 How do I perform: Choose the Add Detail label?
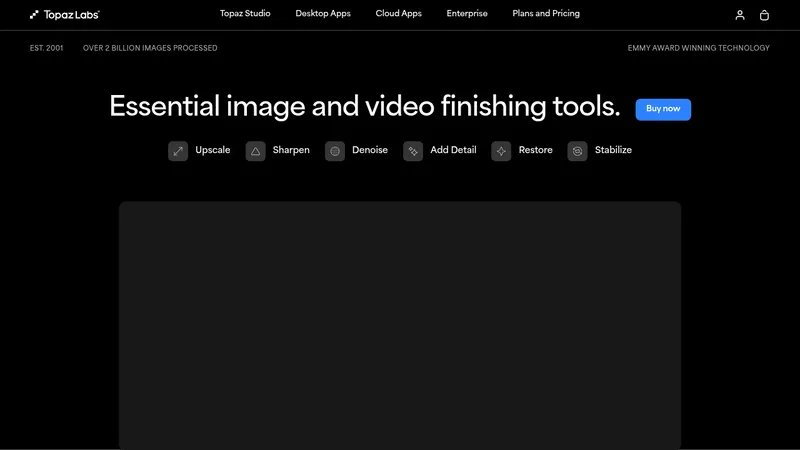click(x=453, y=150)
